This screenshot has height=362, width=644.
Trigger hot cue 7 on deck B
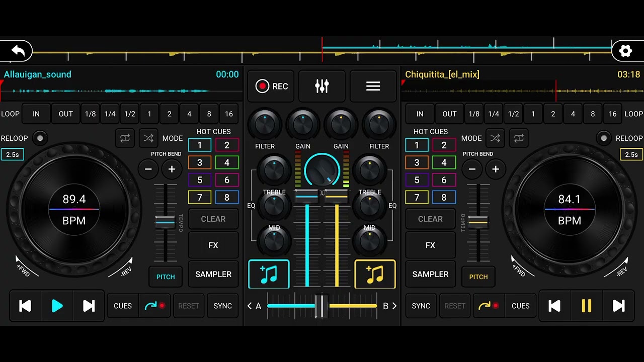point(417,198)
